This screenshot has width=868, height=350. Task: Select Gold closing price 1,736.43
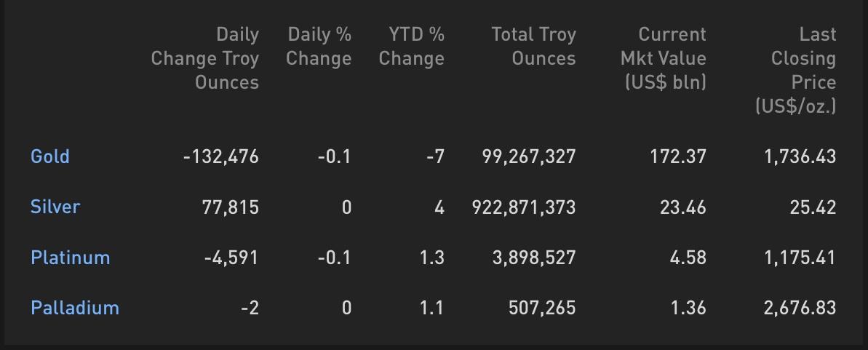point(800,156)
